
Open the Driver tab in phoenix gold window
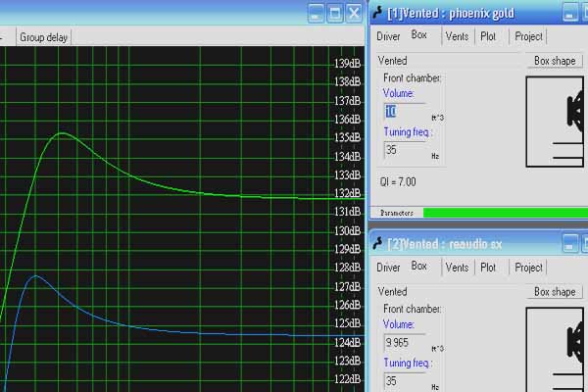(388, 36)
